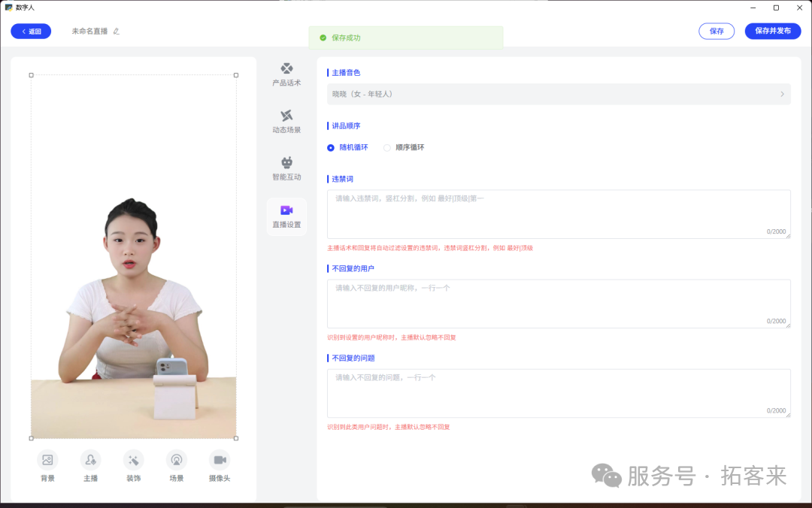Click the 违禁词 text input box
This screenshot has width=812, height=508.
pyautogui.click(x=558, y=214)
